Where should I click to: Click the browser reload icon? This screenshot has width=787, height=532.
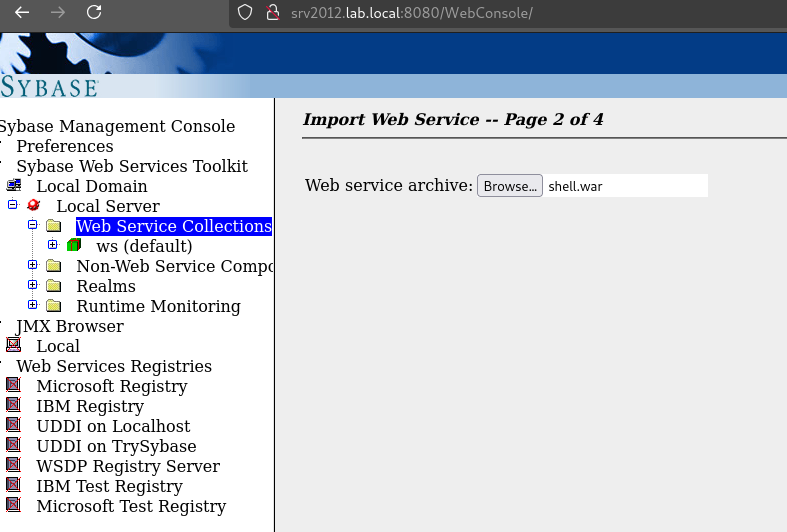[x=94, y=13]
